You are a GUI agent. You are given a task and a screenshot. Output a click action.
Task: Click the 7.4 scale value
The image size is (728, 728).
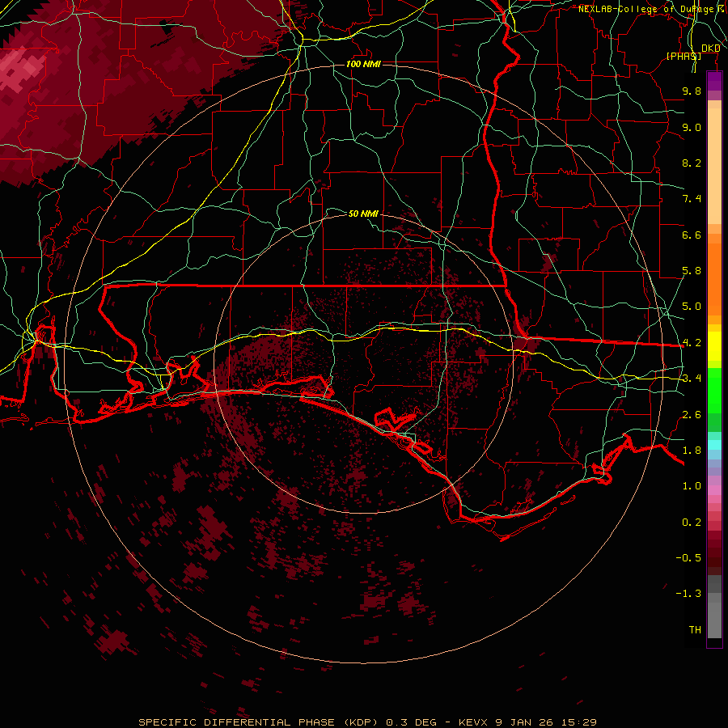tap(692, 199)
